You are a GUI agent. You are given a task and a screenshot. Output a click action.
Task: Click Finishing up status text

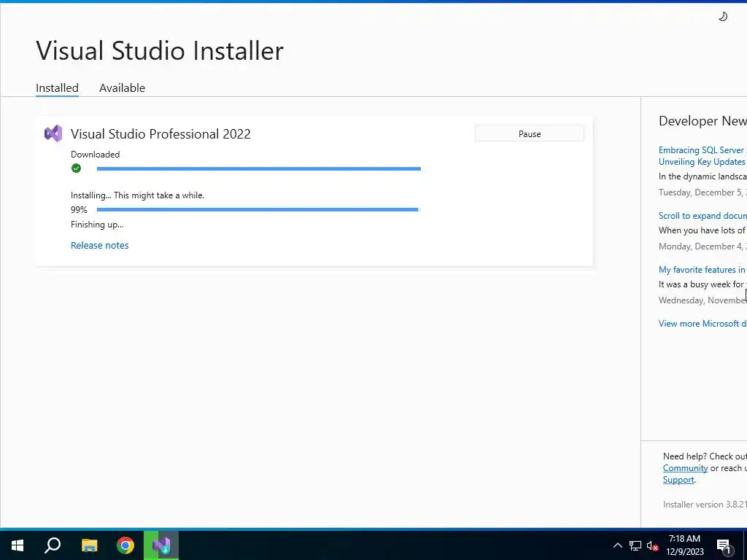tap(97, 225)
